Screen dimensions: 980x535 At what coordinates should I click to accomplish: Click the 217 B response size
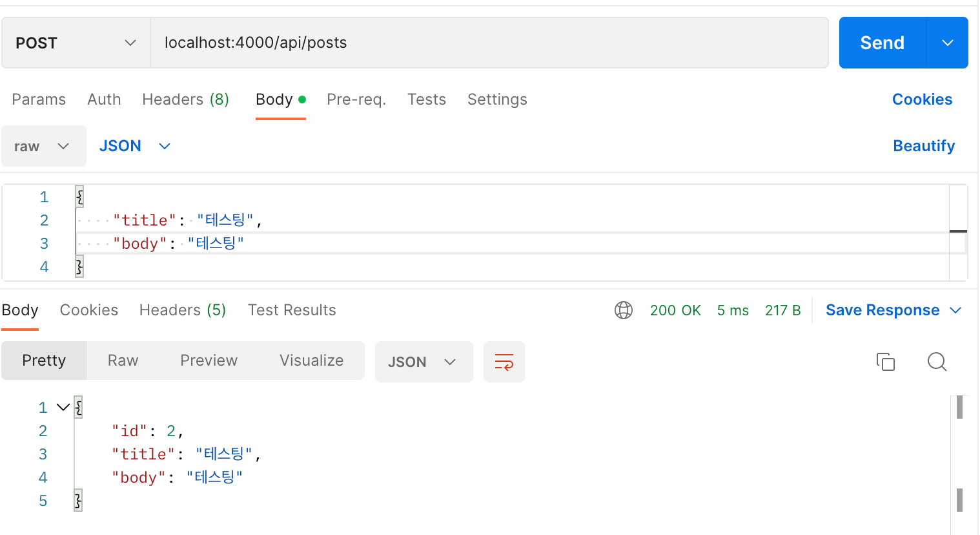click(782, 310)
